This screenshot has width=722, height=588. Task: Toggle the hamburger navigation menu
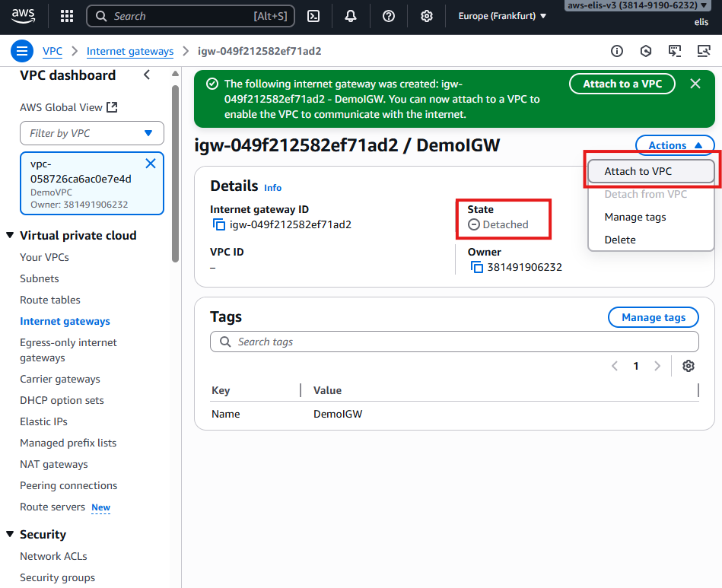point(21,51)
